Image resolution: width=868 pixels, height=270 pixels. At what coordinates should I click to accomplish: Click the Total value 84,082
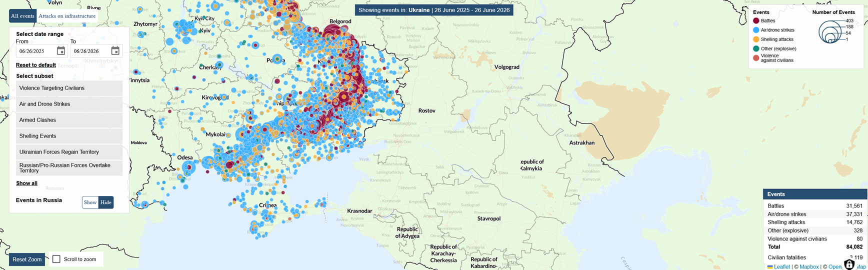point(854,247)
